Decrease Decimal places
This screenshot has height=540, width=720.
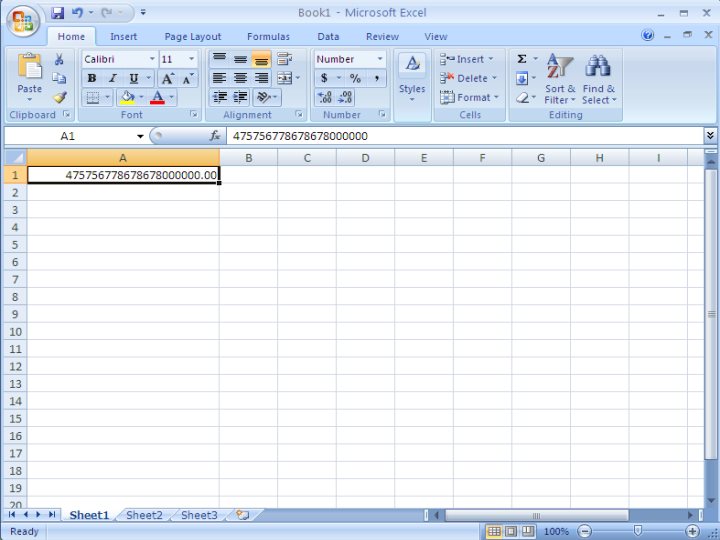[345, 97]
